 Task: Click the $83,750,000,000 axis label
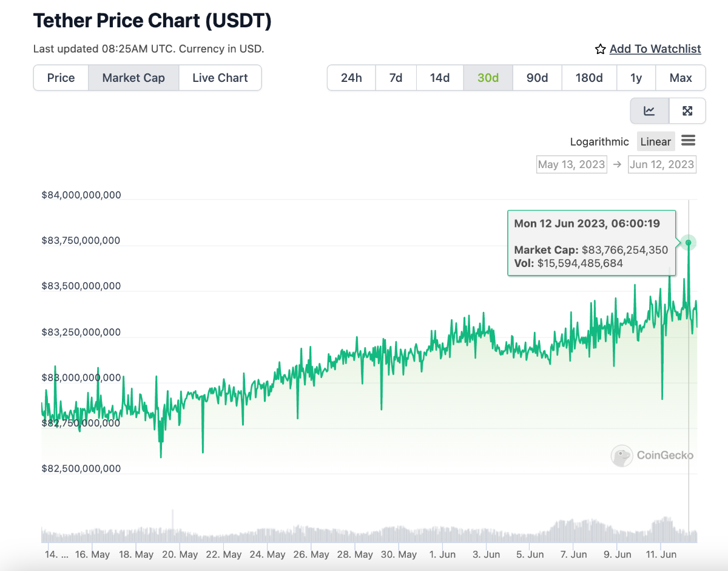[x=81, y=241]
